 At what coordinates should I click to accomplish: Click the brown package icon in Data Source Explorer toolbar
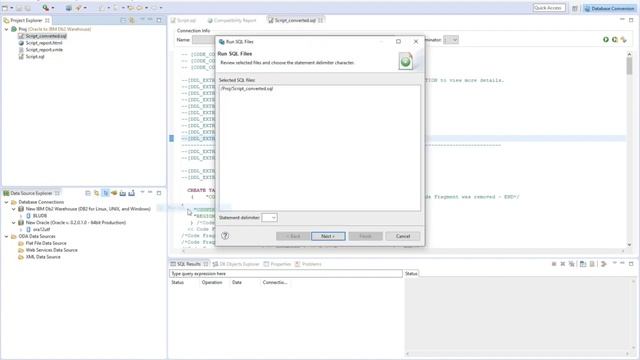point(114,193)
